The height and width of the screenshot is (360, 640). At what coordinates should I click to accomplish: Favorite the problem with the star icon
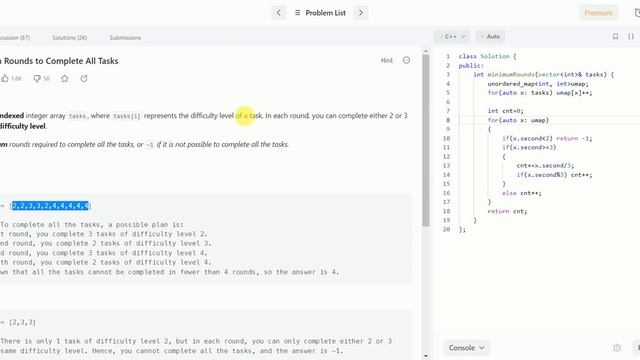(x=64, y=78)
